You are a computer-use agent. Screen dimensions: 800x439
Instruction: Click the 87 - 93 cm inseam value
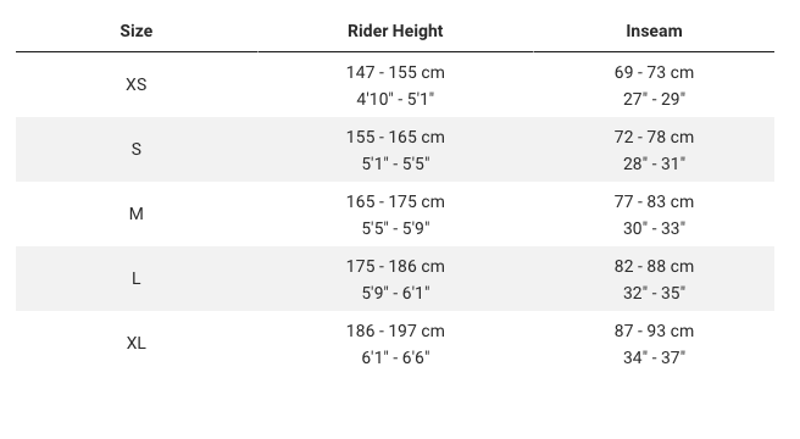(654, 331)
